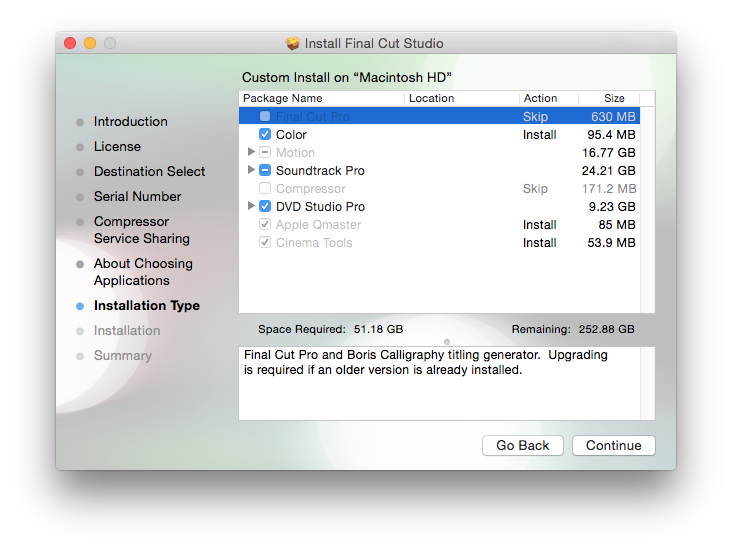Click the dimmed Summary step
Screen dimensions: 732x550
[123, 356]
